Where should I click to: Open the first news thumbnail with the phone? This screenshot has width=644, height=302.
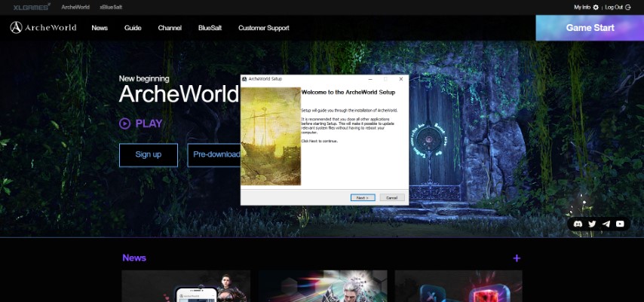click(x=186, y=286)
